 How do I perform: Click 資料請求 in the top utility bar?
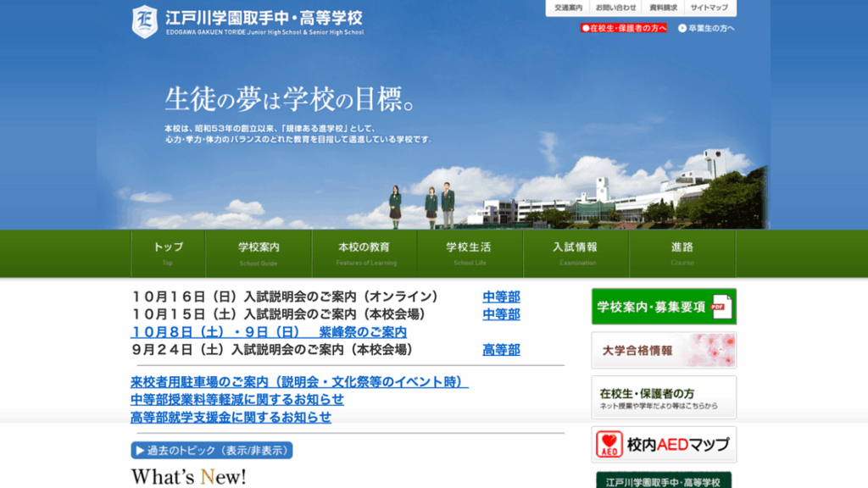[663, 8]
